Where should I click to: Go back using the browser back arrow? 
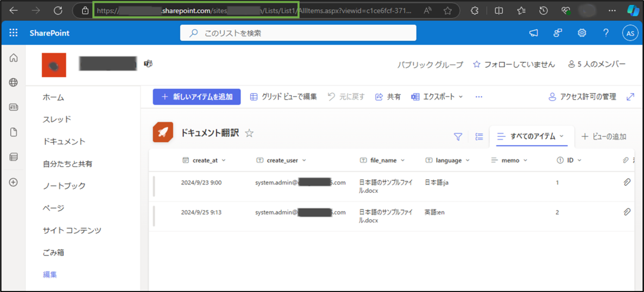click(13, 10)
